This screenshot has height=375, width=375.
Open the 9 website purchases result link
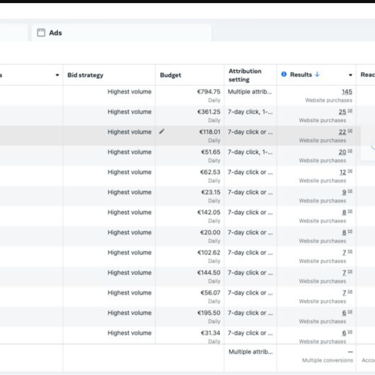344,192
